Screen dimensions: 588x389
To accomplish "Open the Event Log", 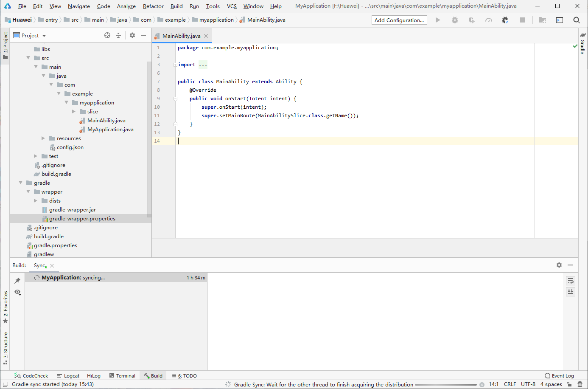I will pyautogui.click(x=559, y=376).
